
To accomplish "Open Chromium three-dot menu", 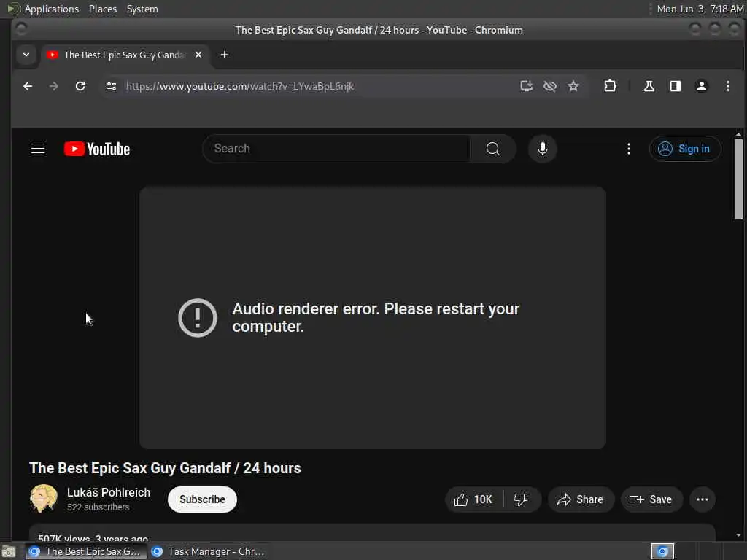I will (x=727, y=86).
